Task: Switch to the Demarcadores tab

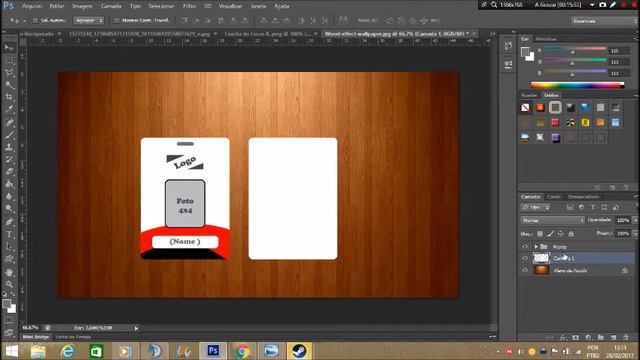Action: coord(583,197)
